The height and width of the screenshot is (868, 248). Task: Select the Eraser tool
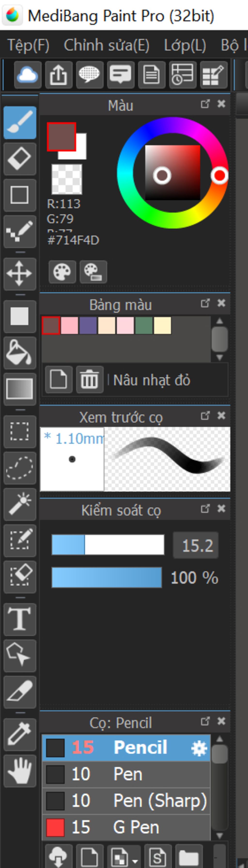tap(20, 159)
